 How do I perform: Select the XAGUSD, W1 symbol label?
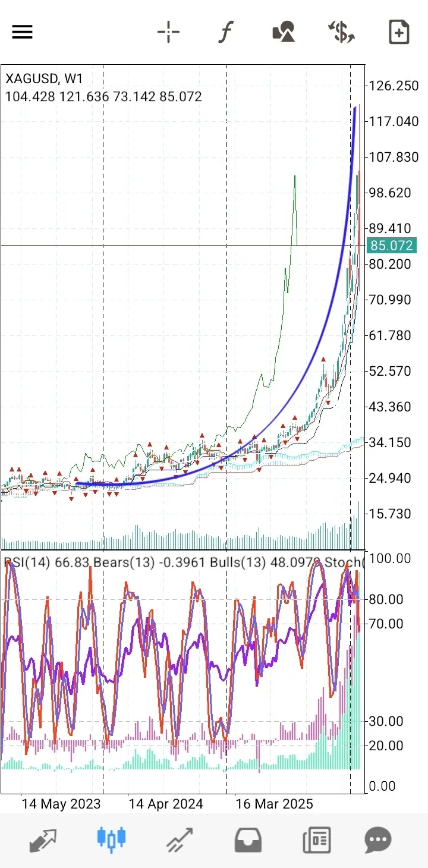coord(45,78)
